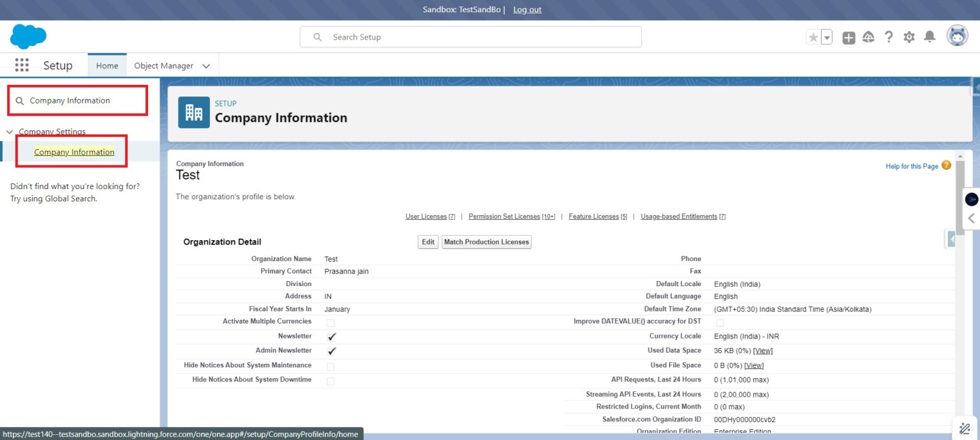Collapse the Company Settings section
Viewport: 980px width, 440px height.
9,132
